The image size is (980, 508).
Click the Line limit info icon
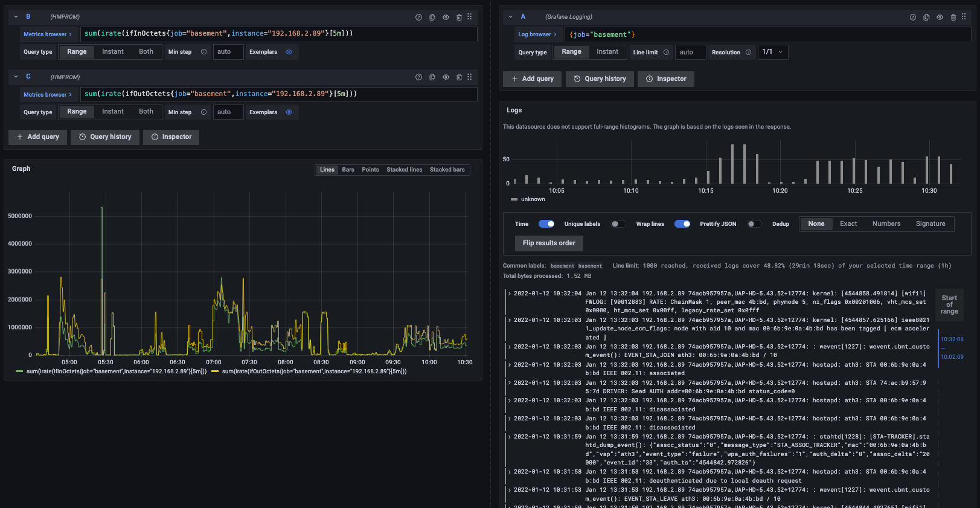[x=667, y=53]
